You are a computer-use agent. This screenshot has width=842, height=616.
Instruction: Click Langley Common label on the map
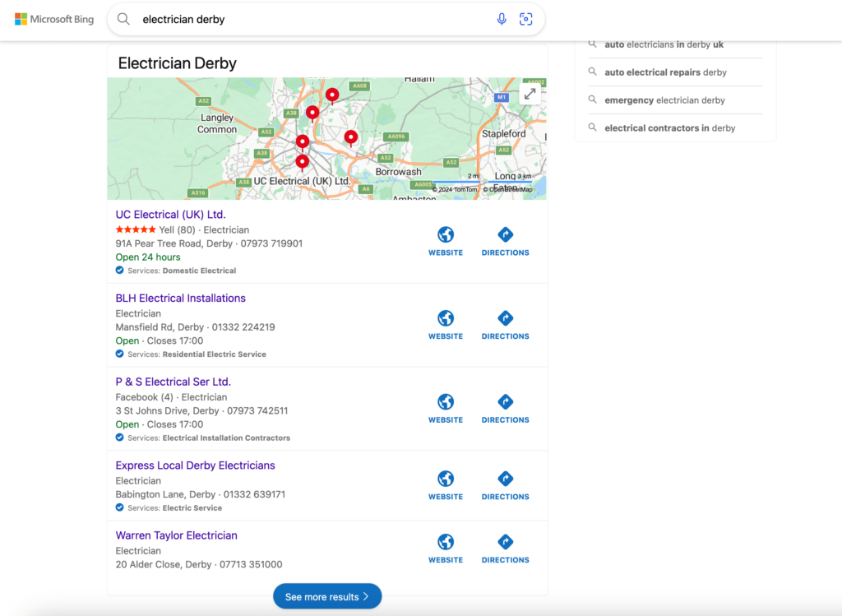tap(217, 123)
